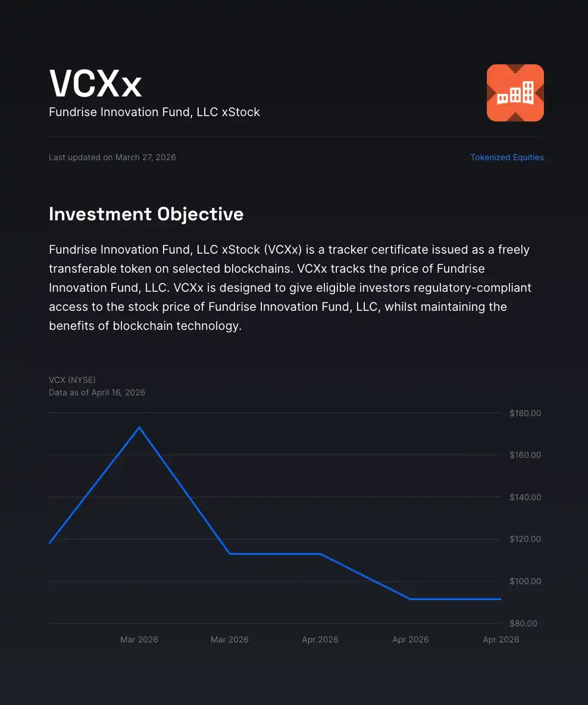Click the Data as of April 16, 2026 label
This screenshot has width=588, height=705.
tap(97, 392)
